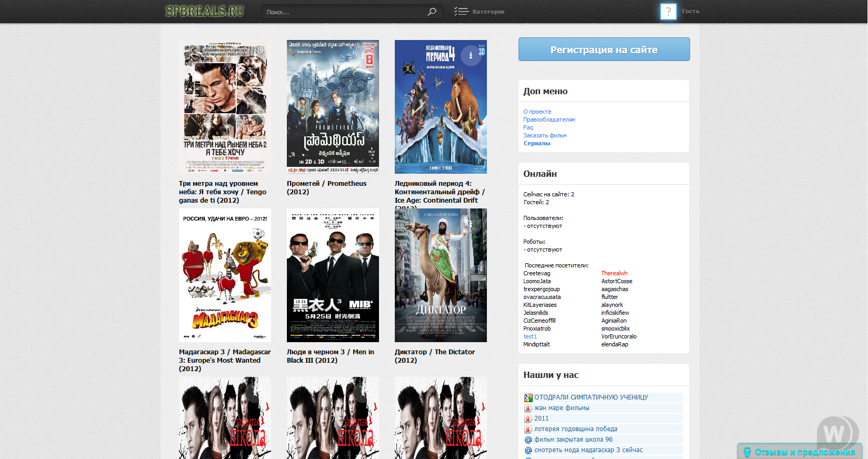The height and width of the screenshot is (459, 868).
Task: Click the Google icon beside ОТОДРАЛИ СИМПАТИЧНУЮ УЧЕНИЦУ
Action: coord(528,398)
